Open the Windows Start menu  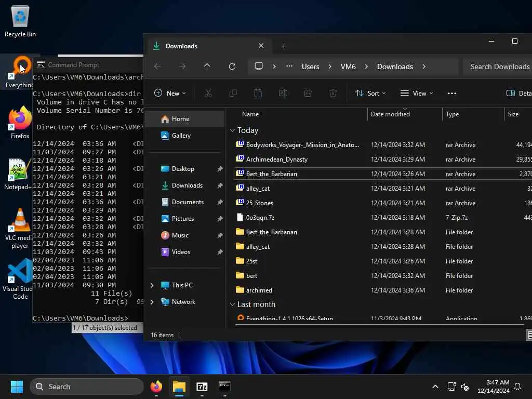pos(17,387)
